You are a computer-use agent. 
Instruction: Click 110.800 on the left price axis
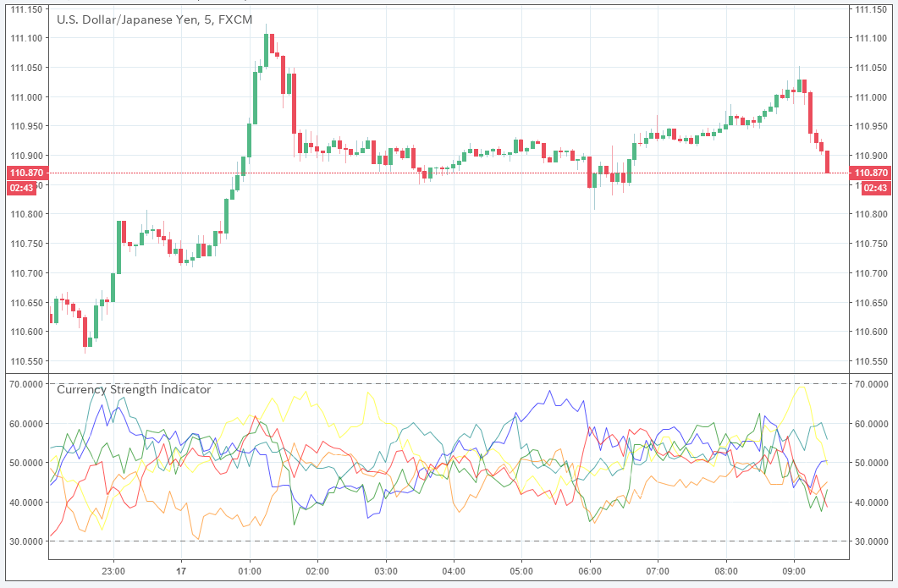[26, 214]
